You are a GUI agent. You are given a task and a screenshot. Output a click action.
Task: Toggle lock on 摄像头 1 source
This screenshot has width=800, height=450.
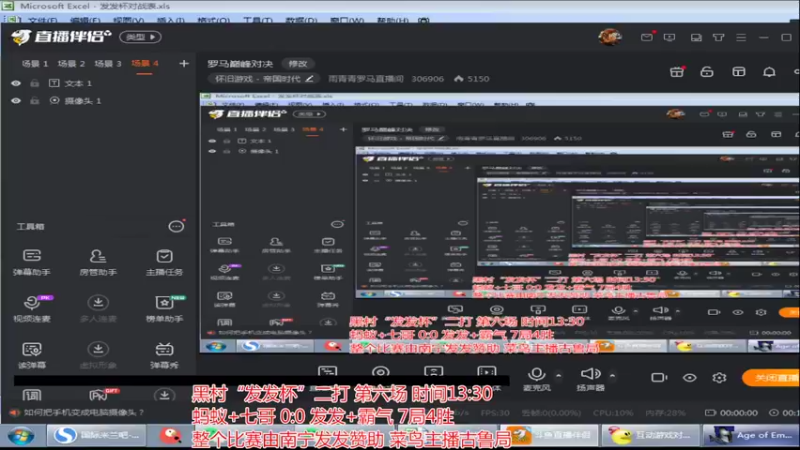pos(34,101)
